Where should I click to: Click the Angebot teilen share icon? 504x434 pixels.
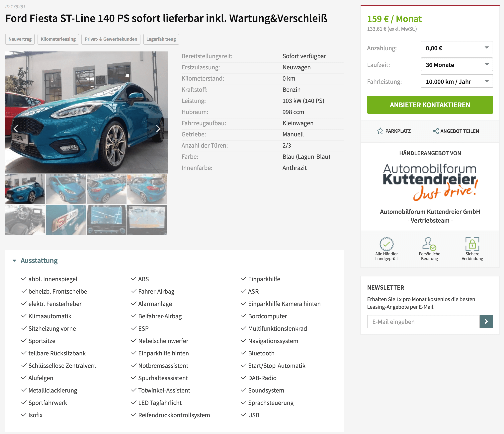tap(436, 131)
